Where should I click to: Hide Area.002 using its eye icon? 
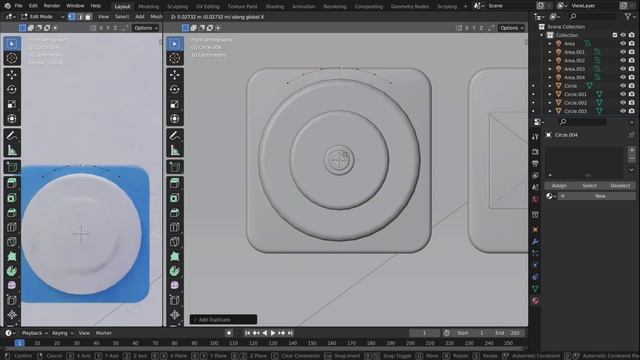pyautogui.click(x=623, y=60)
